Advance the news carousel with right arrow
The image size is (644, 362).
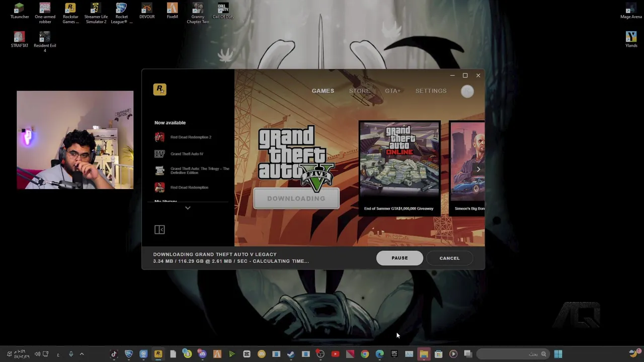(478, 169)
